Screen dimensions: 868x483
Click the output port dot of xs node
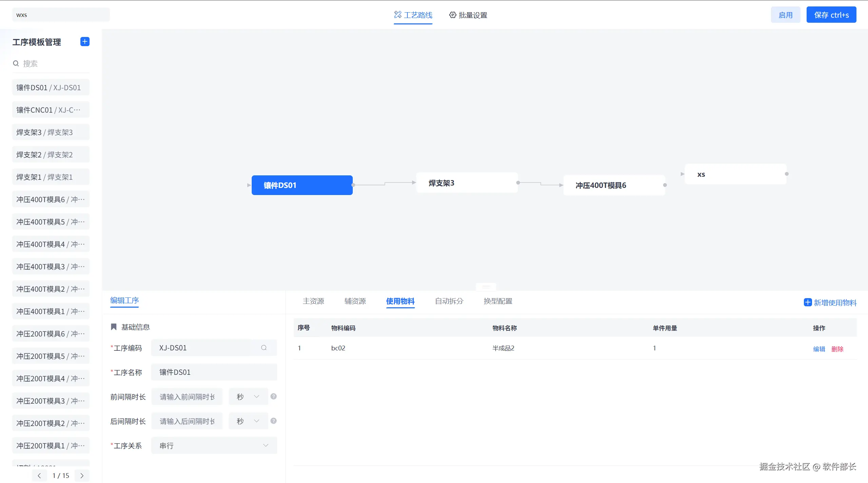click(x=787, y=174)
